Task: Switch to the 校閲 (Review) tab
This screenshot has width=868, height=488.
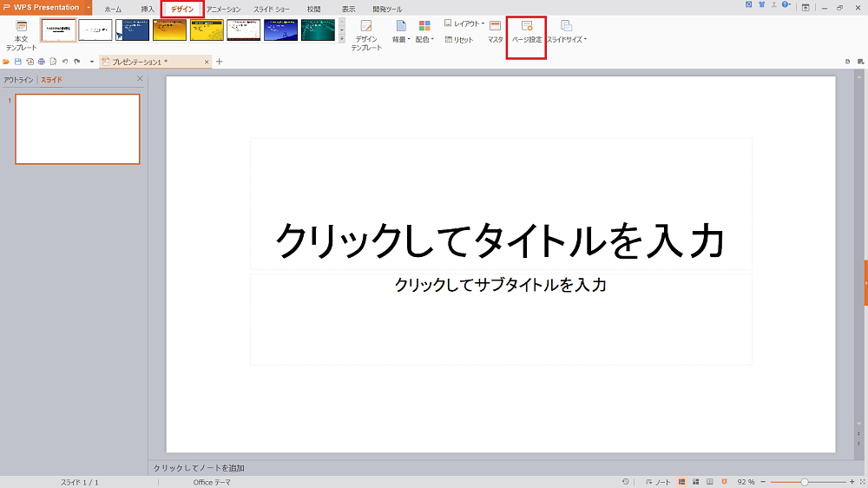Action: [x=314, y=10]
